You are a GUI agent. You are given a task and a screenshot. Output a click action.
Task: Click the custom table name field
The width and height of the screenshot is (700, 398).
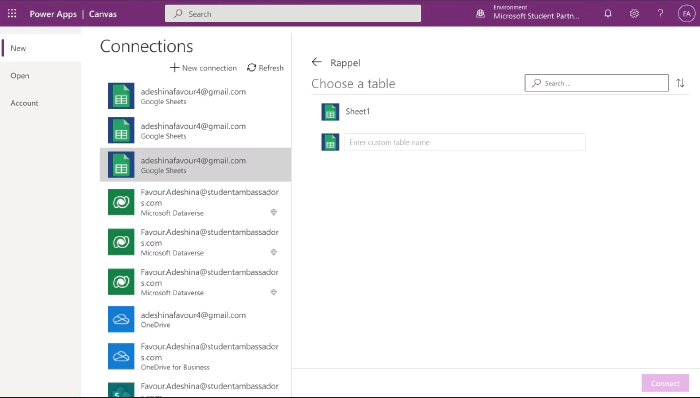tap(465, 142)
